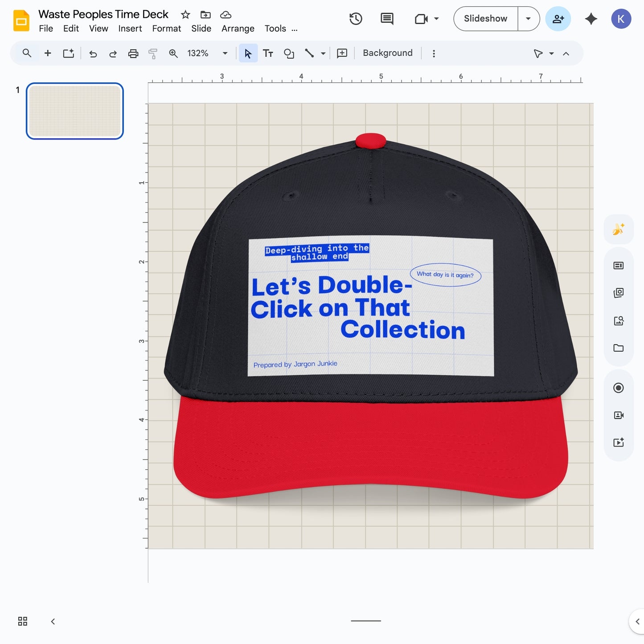The width and height of the screenshot is (644, 644).
Task: Choose the Select arrow cursor tool
Action: pos(248,53)
